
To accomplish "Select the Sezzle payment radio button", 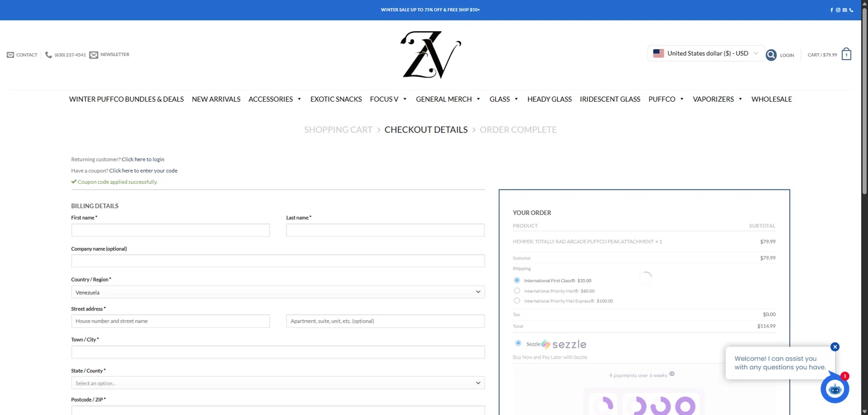I will 518,343.
